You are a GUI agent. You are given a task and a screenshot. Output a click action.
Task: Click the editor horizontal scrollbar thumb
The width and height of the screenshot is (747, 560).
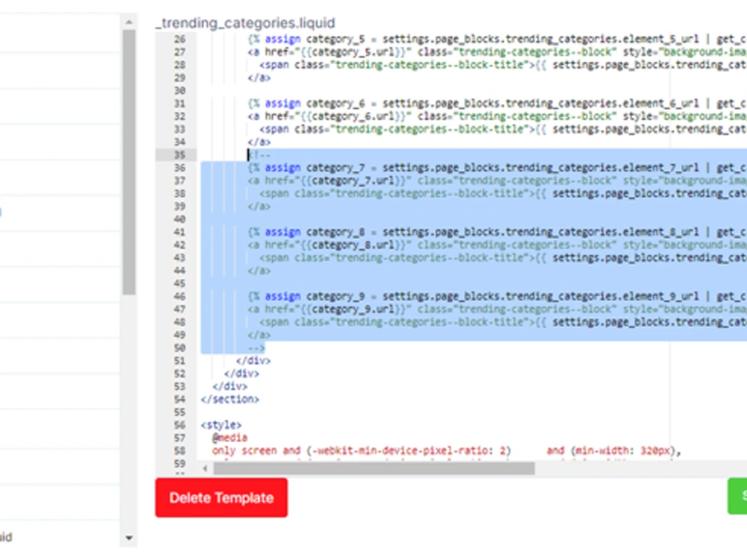[x=374, y=469]
